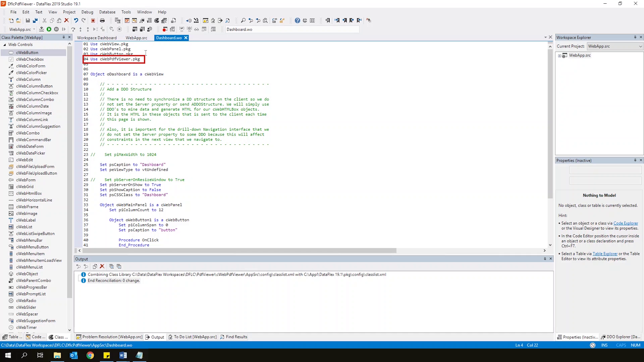Click red X delete icon in Output toolbar
This screenshot has height=362, width=644.
[x=102, y=266]
